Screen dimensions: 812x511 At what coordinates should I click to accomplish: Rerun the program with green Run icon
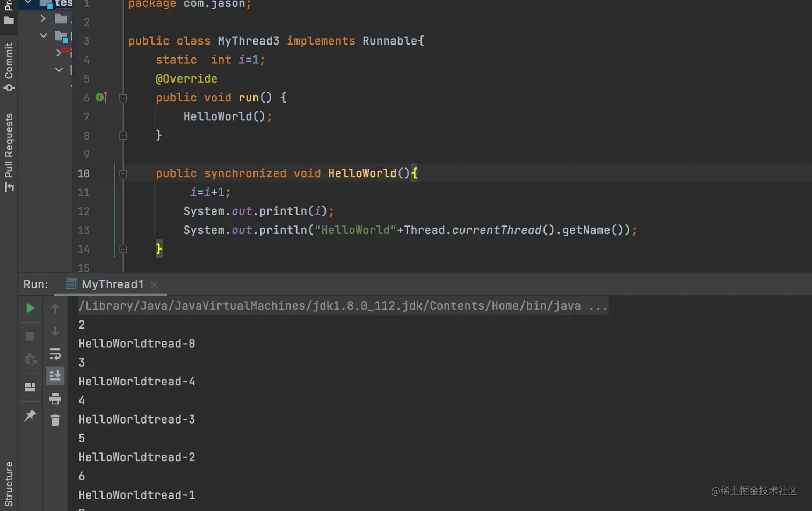point(31,308)
